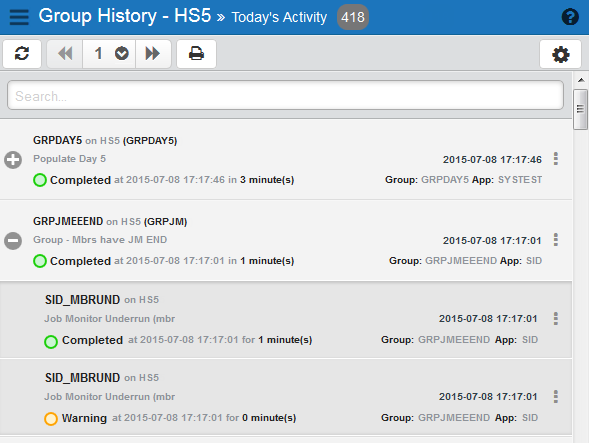This screenshot has width=589, height=443.
Task: Open options menu for GRPJMEEEND entry
Action: tap(556, 240)
